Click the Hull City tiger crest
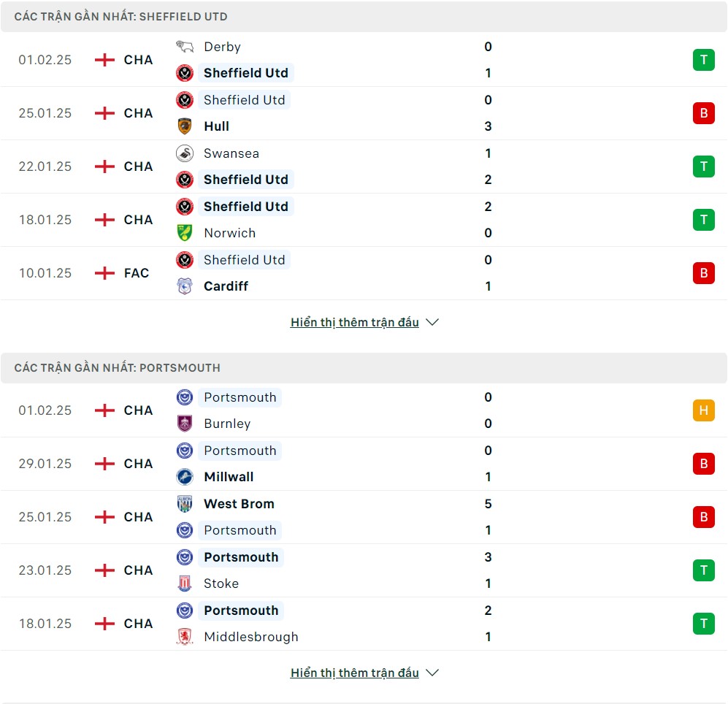 click(x=185, y=126)
